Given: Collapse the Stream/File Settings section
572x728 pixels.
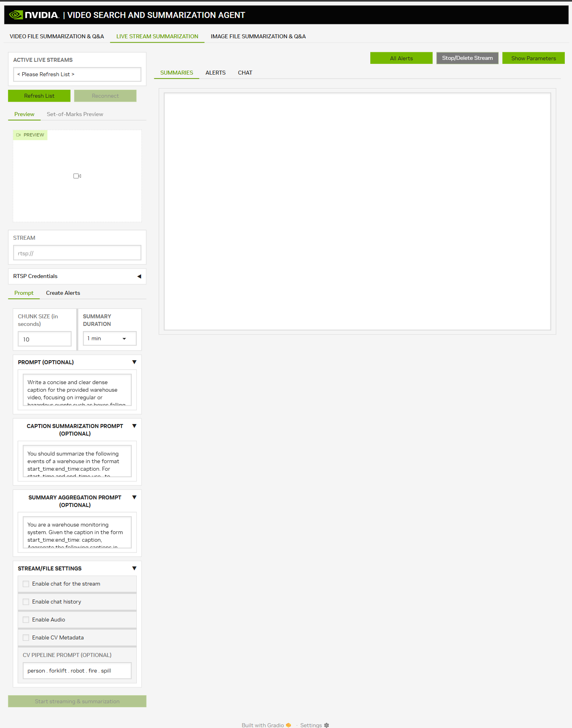Looking at the screenshot, I should pyautogui.click(x=134, y=568).
